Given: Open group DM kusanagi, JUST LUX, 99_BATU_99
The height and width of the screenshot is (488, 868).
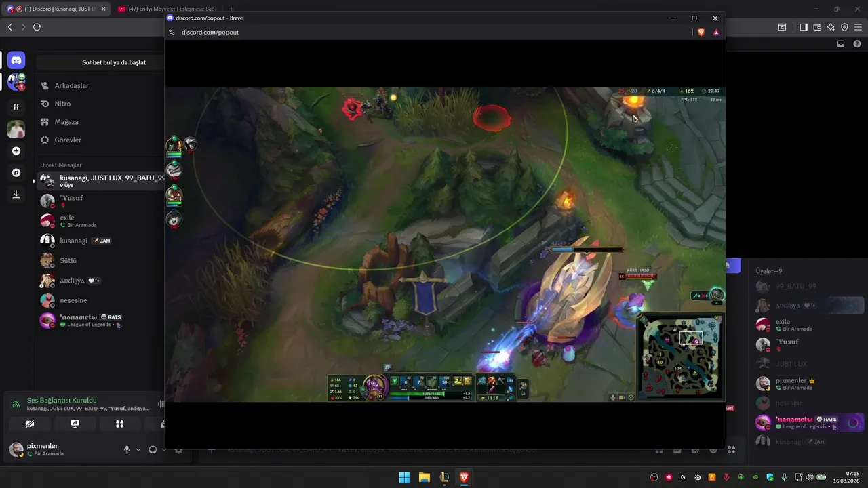Looking at the screenshot, I should pyautogui.click(x=100, y=181).
